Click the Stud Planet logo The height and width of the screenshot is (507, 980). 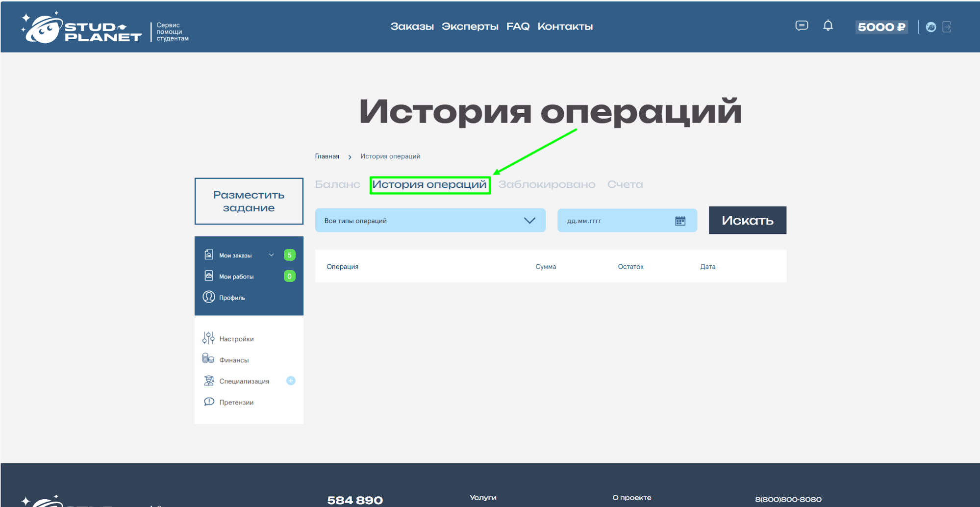[81, 28]
